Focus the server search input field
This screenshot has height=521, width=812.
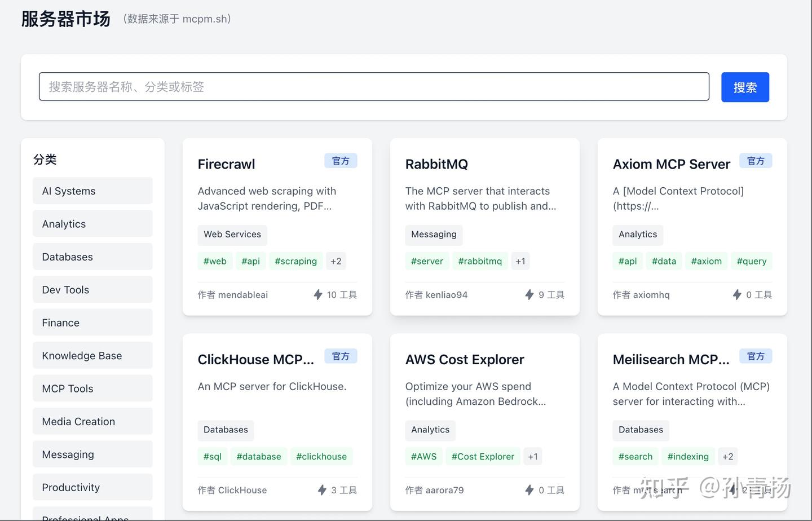[374, 87]
